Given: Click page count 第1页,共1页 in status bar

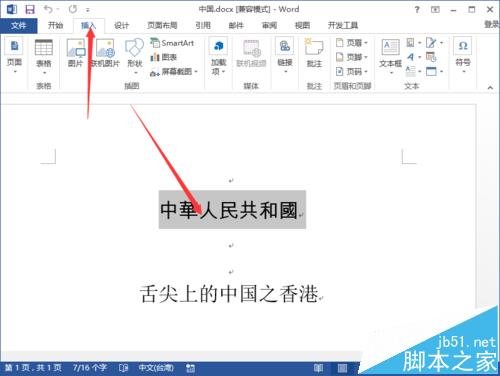Looking at the screenshot, I should click(x=33, y=368).
